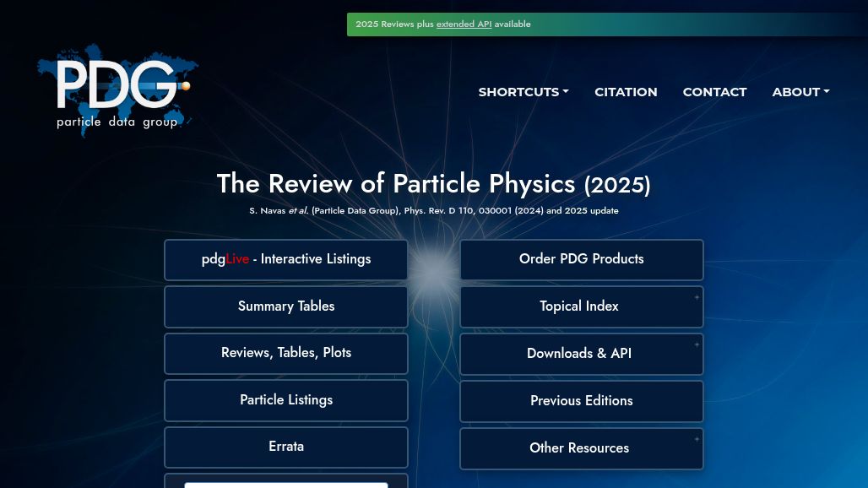View the Errata page
The width and height of the screenshot is (868, 488).
pyautogui.click(x=285, y=447)
